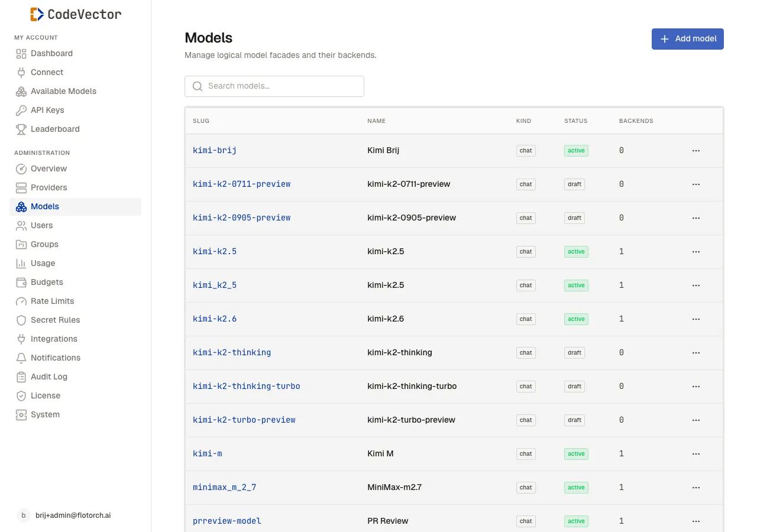Click the name cell 'PR Review'
Screen dimensions: 757x532
388,521
